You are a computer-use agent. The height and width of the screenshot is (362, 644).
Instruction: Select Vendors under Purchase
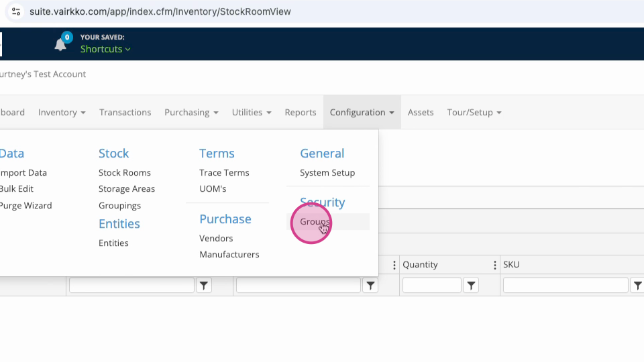[216, 239]
